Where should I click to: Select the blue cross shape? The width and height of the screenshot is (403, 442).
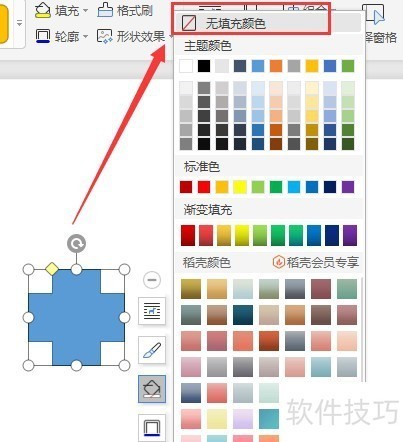point(76,317)
